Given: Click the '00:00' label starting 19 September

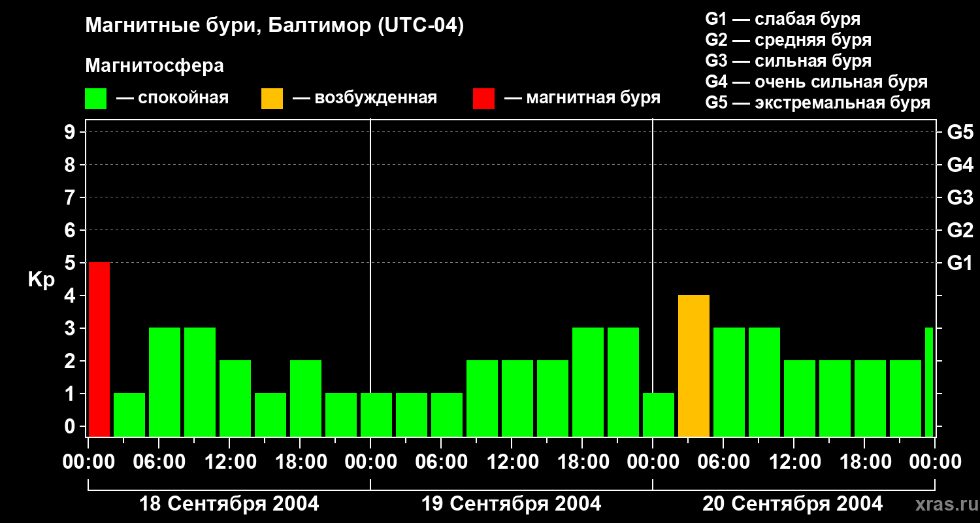Looking at the screenshot, I should click(x=370, y=462).
